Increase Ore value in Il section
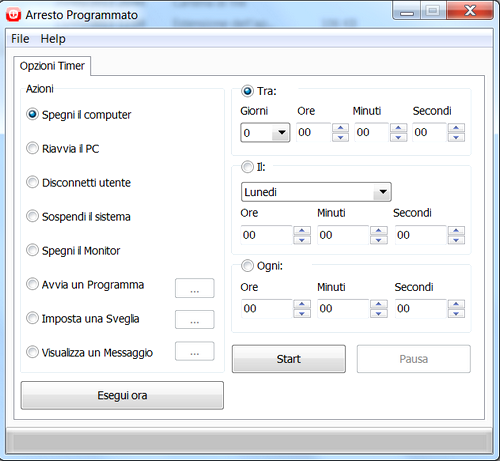The width and height of the screenshot is (500, 461). coord(302,231)
